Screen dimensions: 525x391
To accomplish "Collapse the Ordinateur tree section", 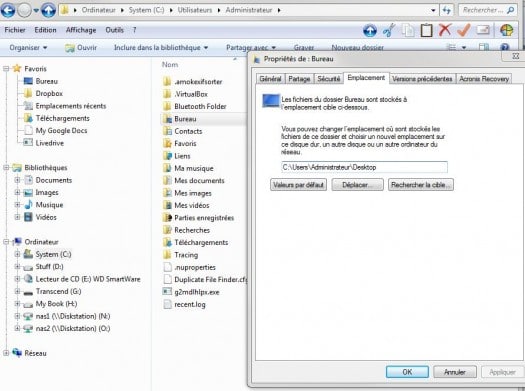I will click(6, 242).
